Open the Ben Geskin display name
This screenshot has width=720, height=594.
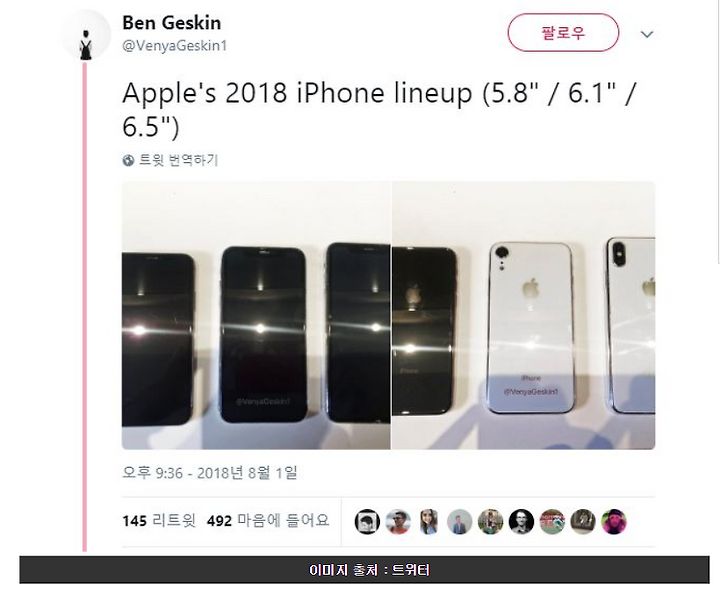[172, 23]
